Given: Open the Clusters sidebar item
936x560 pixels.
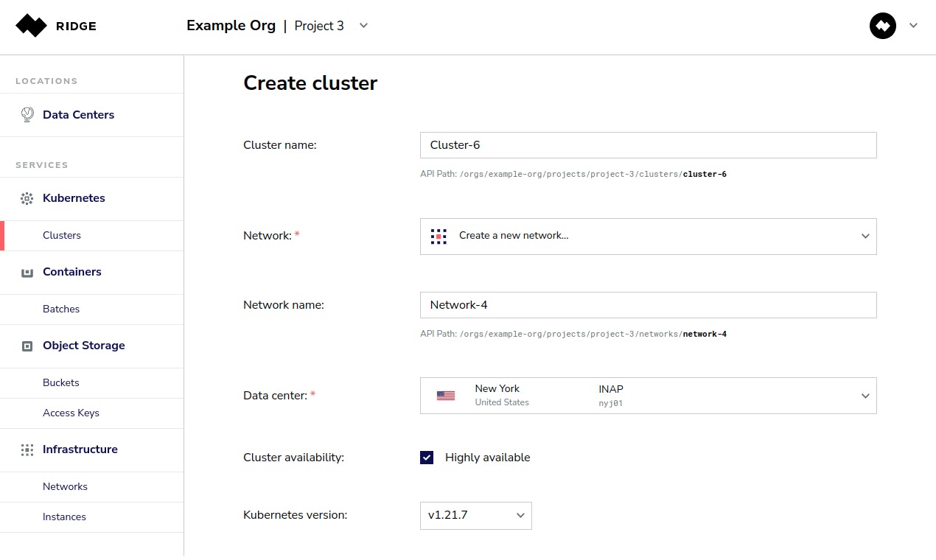Looking at the screenshot, I should (x=62, y=236).
